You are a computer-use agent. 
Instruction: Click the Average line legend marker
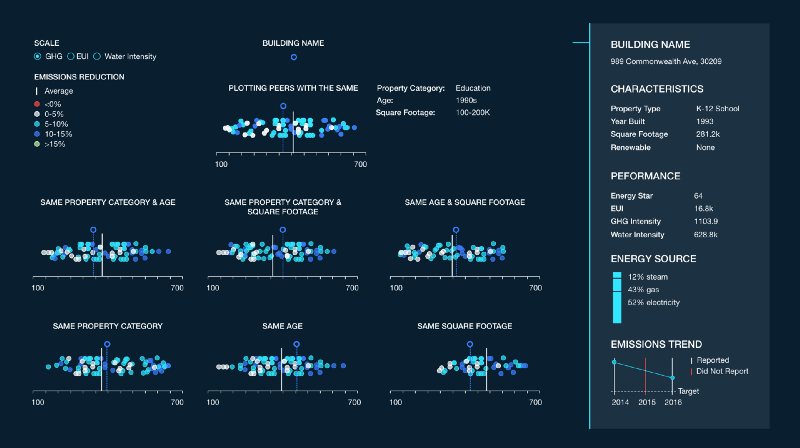pos(36,91)
